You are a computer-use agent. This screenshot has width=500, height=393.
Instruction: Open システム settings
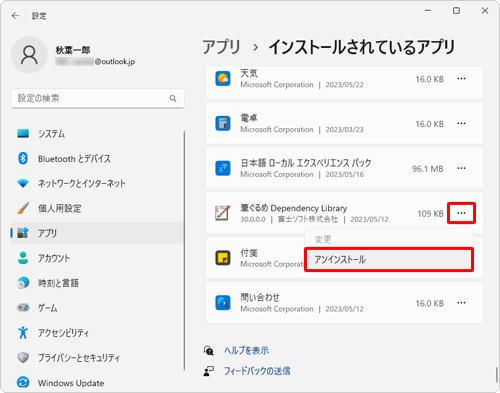(x=97, y=134)
